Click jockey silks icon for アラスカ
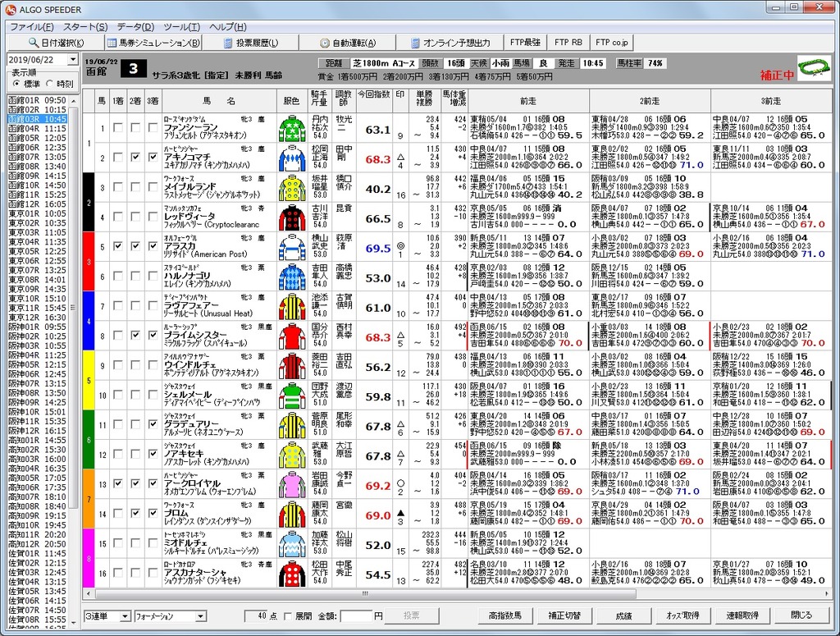Image resolution: width=840 pixels, height=636 pixels. [292, 248]
